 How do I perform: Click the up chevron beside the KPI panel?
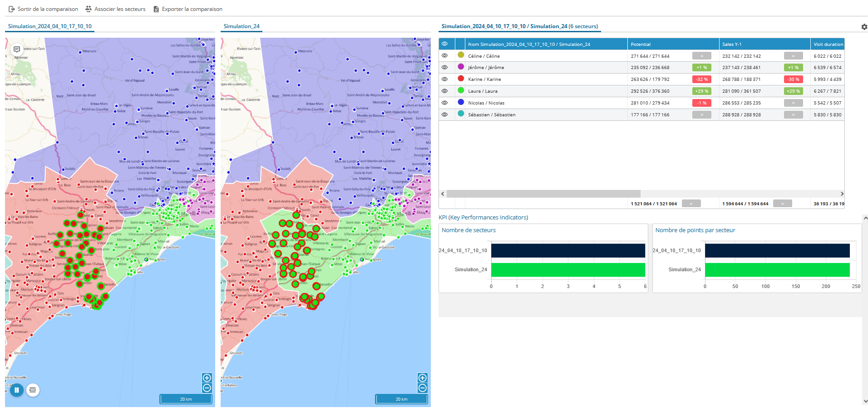coord(865,218)
